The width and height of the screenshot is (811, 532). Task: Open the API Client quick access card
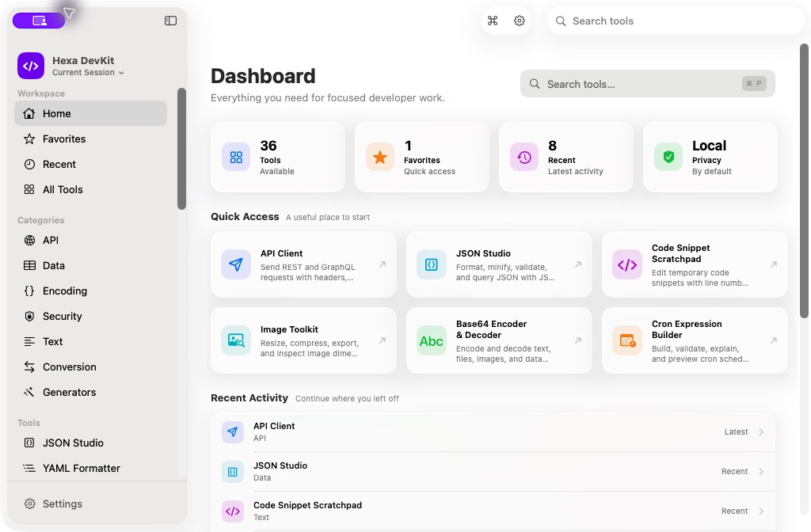point(303,264)
